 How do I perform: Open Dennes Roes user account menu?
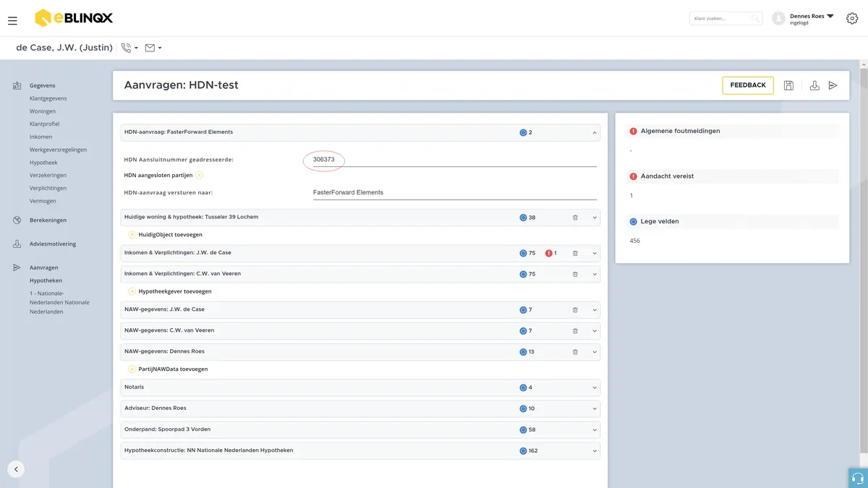pos(804,19)
